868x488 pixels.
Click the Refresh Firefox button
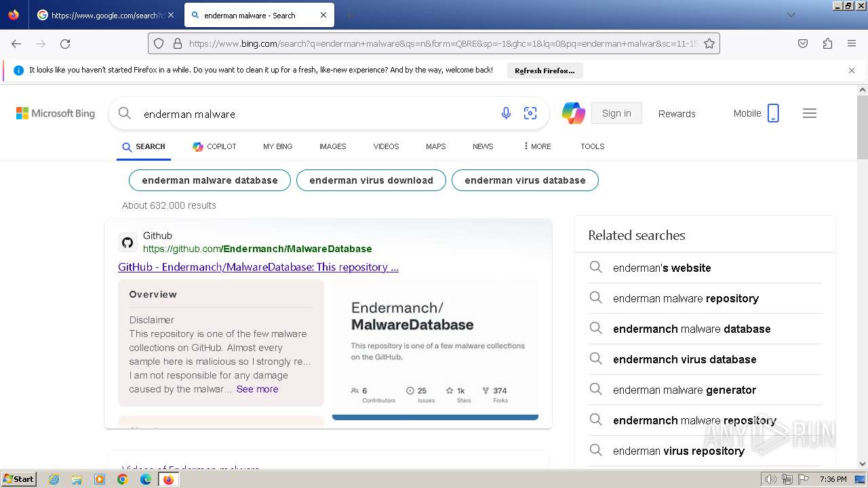click(x=545, y=70)
